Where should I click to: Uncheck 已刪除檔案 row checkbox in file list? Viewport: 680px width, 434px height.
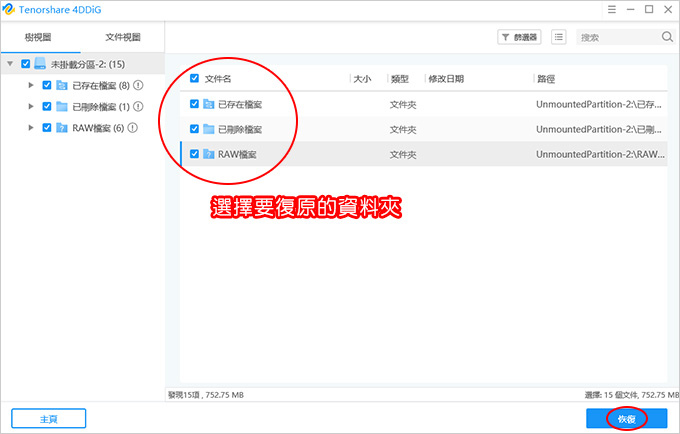coord(194,129)
